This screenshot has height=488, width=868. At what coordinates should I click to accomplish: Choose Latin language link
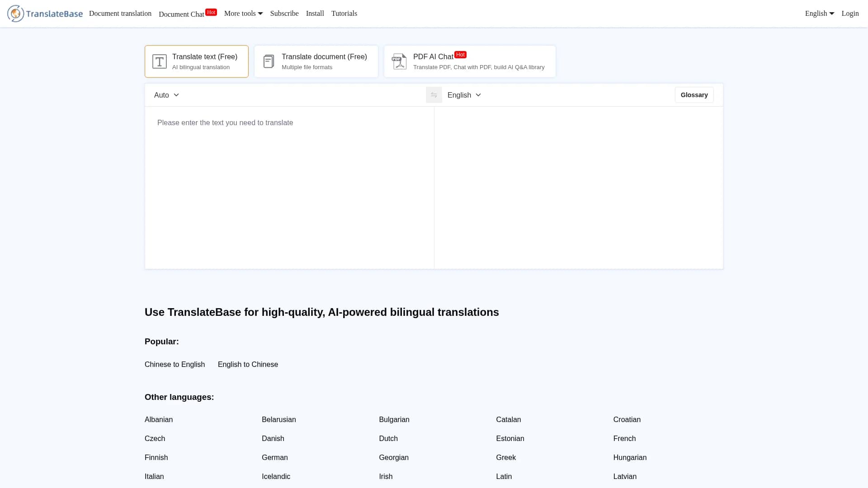coord(504,476)
